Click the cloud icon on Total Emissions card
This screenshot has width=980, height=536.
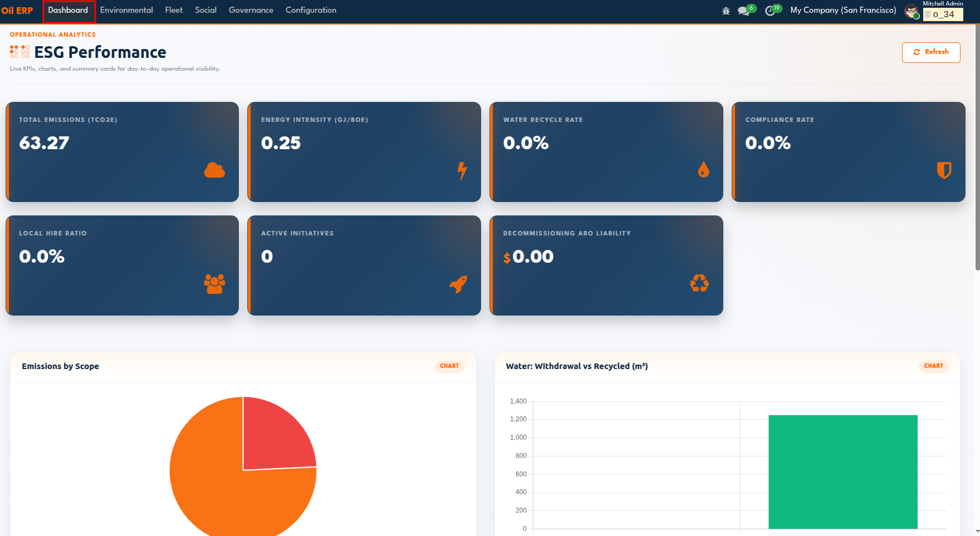click(214, 170)
